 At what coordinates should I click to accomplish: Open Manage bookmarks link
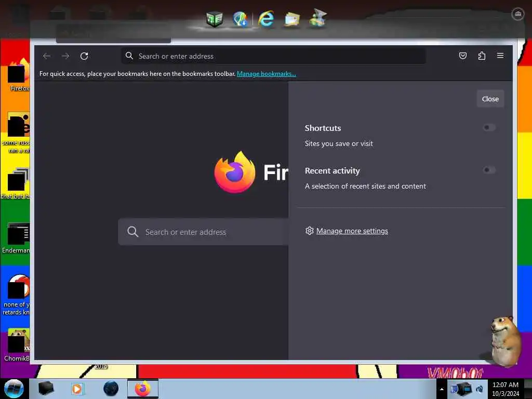point(267,74)
